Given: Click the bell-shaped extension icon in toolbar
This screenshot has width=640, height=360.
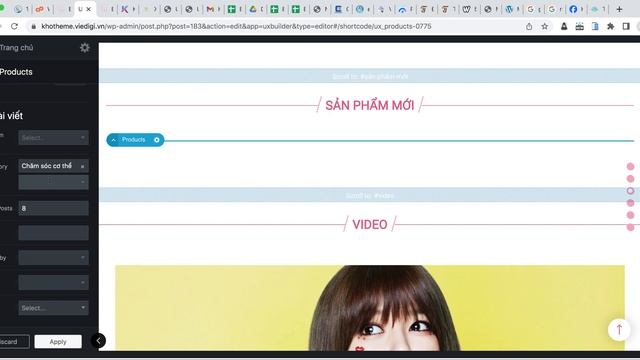Looking at the screenshot, I should point(564,27).
